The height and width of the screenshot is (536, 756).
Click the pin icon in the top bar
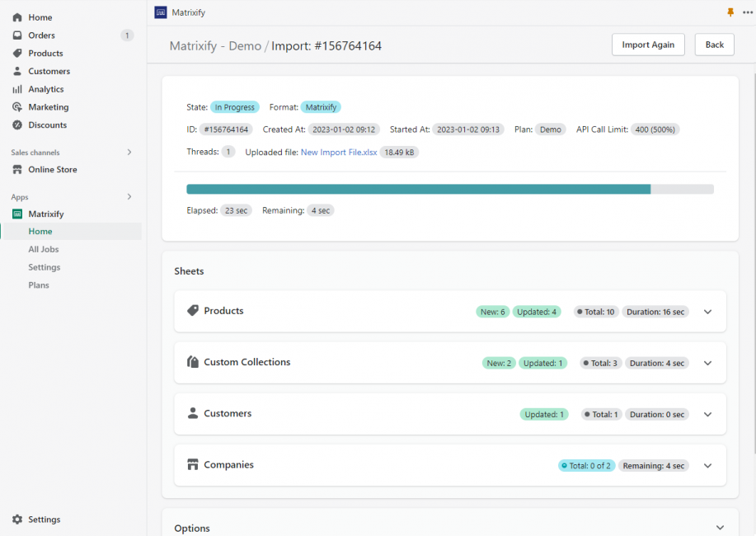(x=730, y=12)
